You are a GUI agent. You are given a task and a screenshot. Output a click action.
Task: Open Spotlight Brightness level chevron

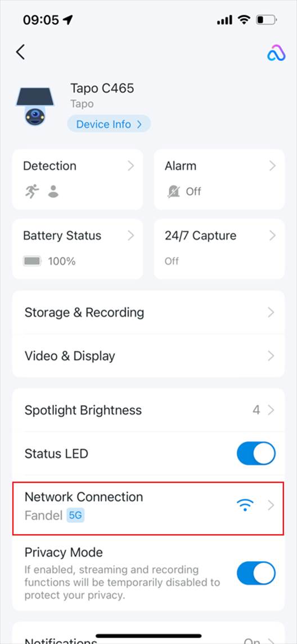click(271, 410)
